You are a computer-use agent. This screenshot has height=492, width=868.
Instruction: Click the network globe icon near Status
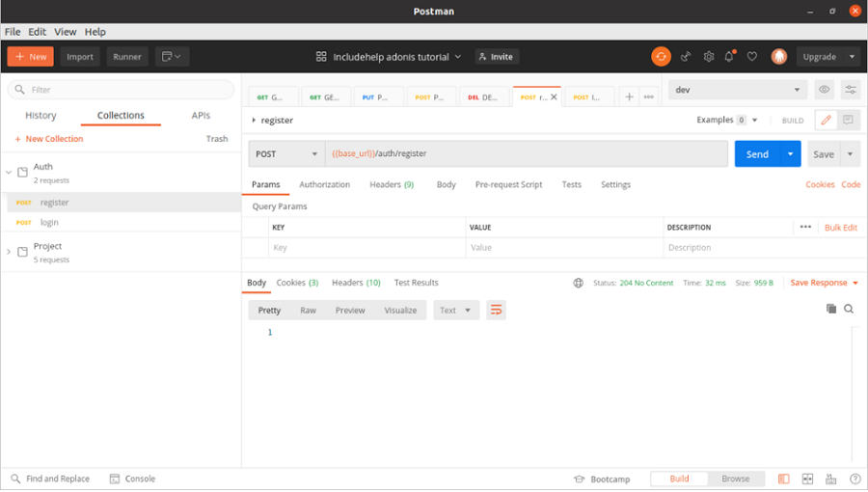pos(578,283)
